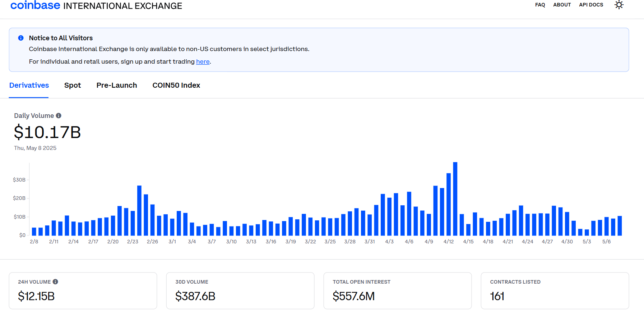Switch to the Spot tab
The image size is (644, 316).
[x=73, y=86]
